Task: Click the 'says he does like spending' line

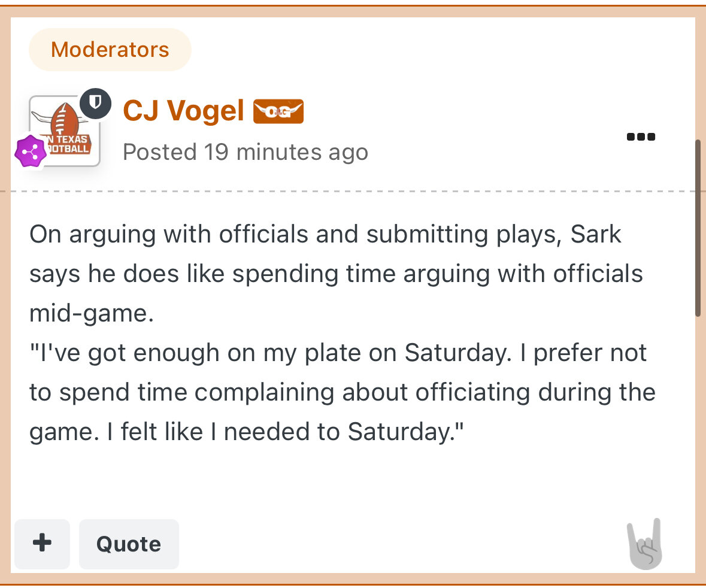Action: coord(336,274)
